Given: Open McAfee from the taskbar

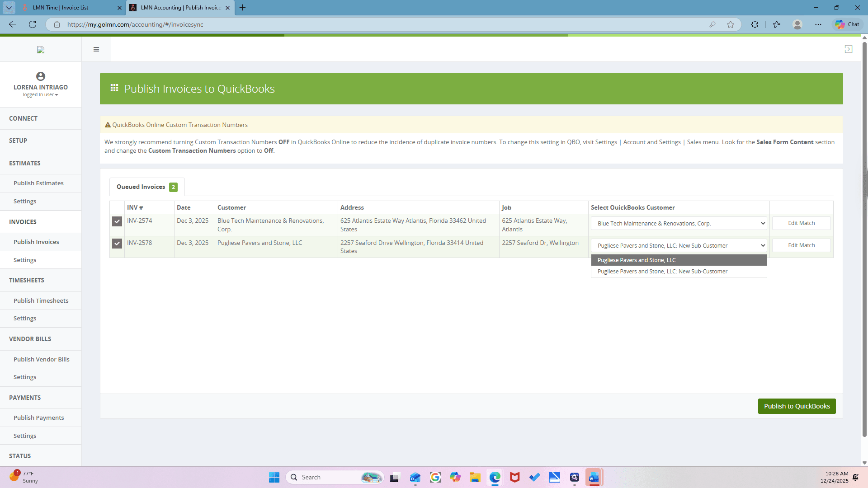Looking at the screenshot, I should point(514,477).
